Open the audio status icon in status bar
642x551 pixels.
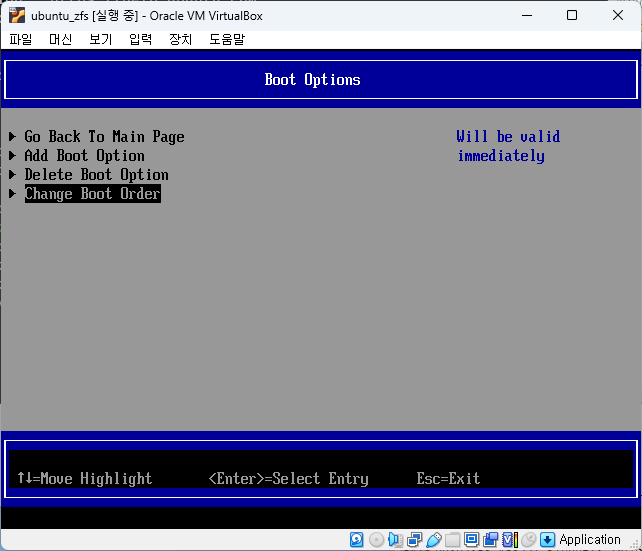tap(395, 540)
